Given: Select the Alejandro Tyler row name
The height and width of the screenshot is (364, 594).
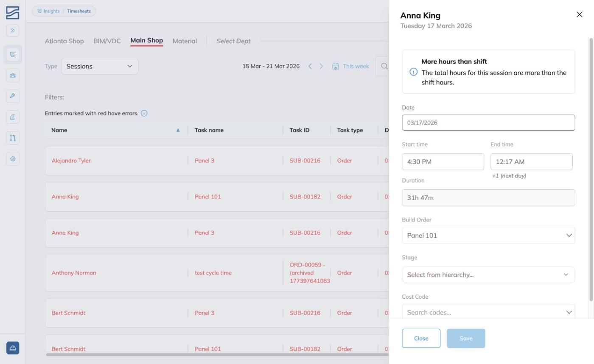Looking at the screenshot, I should click(71, 161).
